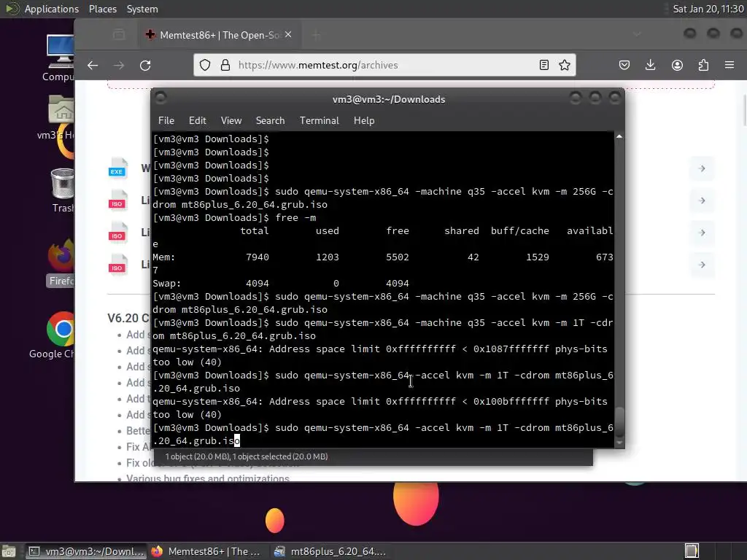Click the clock showing Sat Jan 20
The width and height of the screenshot is (747, 560).
click(x=708, y=9)
